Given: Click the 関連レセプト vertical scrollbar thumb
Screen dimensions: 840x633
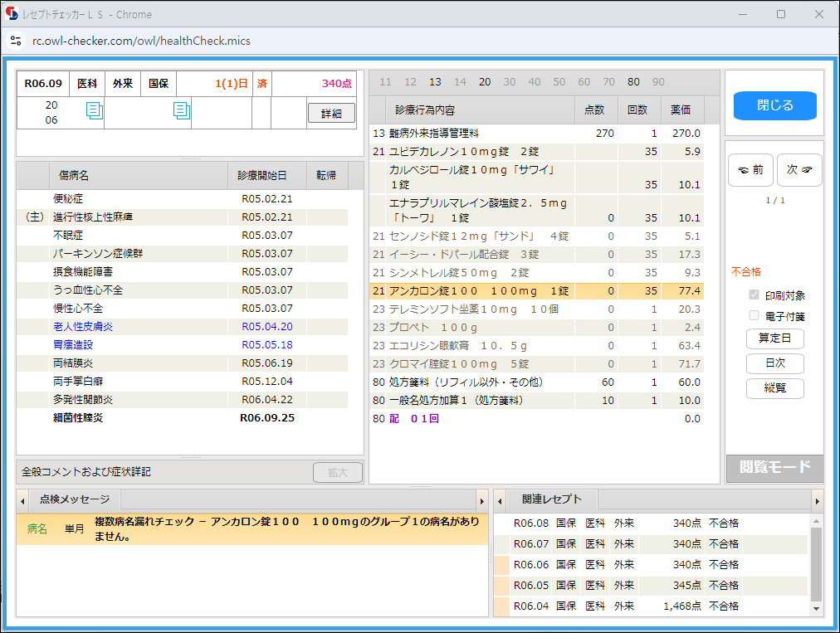Looking at the screenshot, I should pyautogui.click(x=817, y=564).
